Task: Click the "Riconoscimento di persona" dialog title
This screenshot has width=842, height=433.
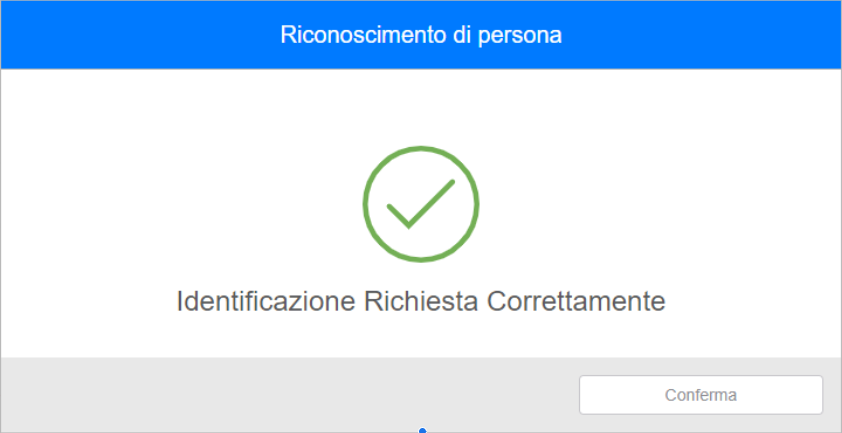Action: (x=421, y=35)
